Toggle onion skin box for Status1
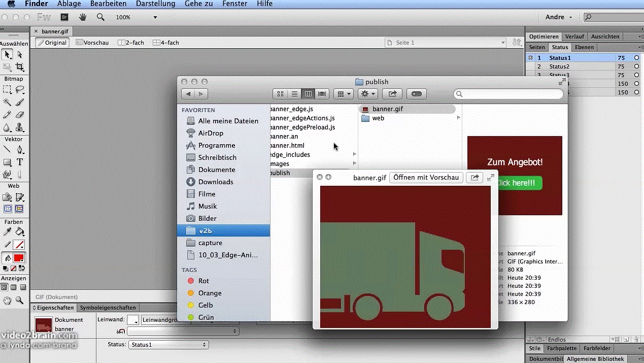The height and width of the screenshot is (363, 644). coord(530,58)
